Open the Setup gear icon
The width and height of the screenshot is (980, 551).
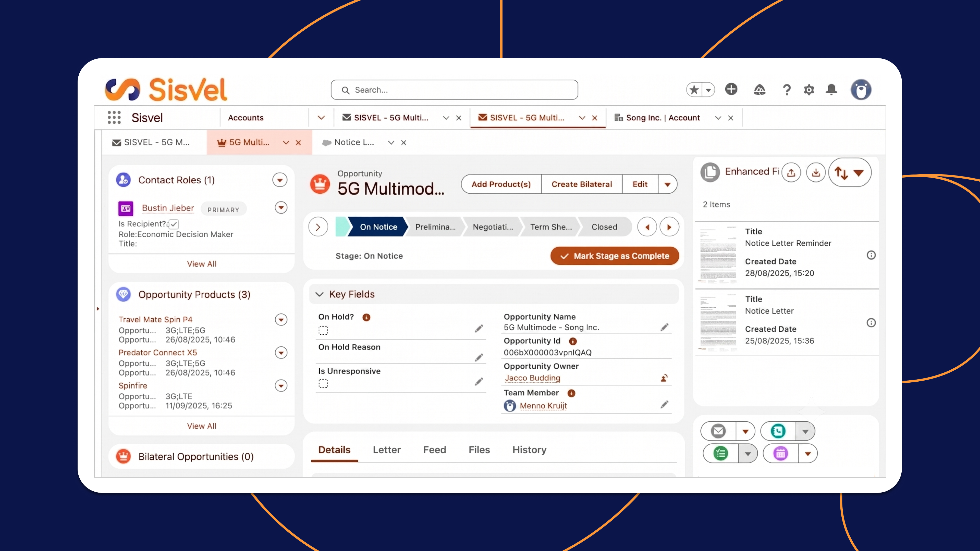[x=809, y=90]
